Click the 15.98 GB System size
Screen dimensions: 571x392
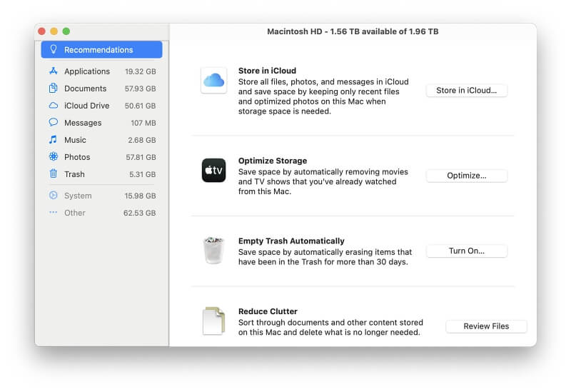(140, 196)
